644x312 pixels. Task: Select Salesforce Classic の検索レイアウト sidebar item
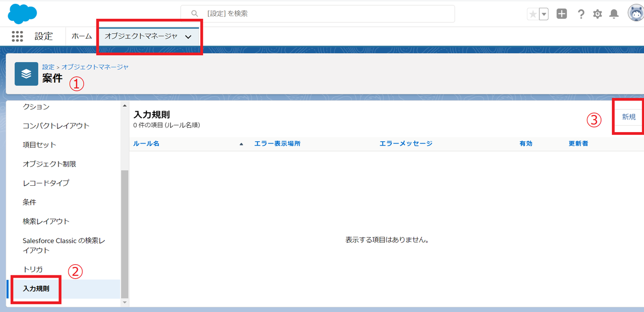64,245
